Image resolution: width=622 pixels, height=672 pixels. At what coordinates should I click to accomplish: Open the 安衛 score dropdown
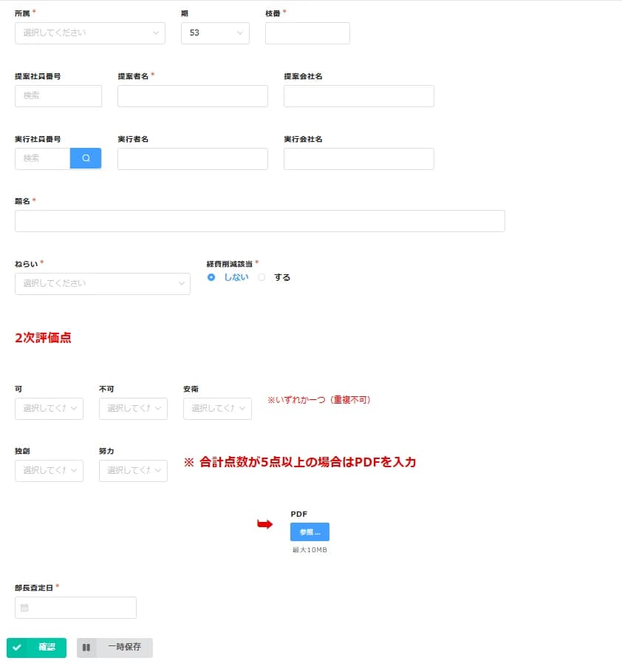[x=217, y=408]
